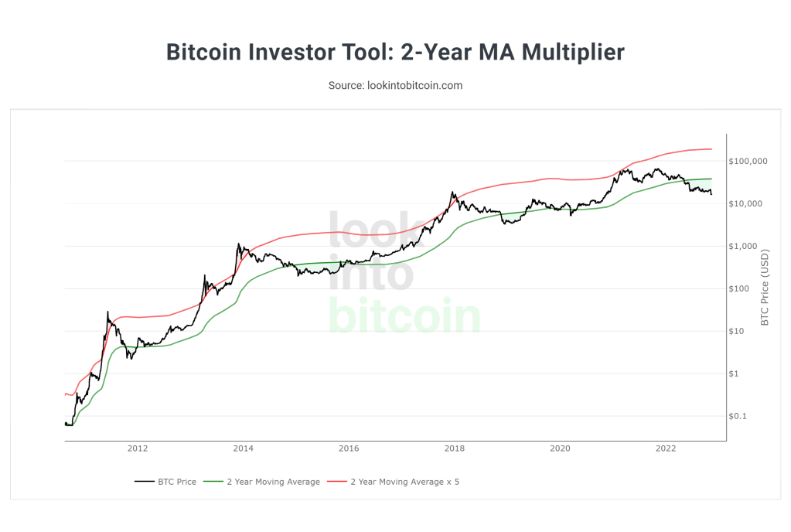This screenshot has height=532, width=791.
Task: Click the Bitcoin Investor Tool chart title
Action: tap(395, 53)
